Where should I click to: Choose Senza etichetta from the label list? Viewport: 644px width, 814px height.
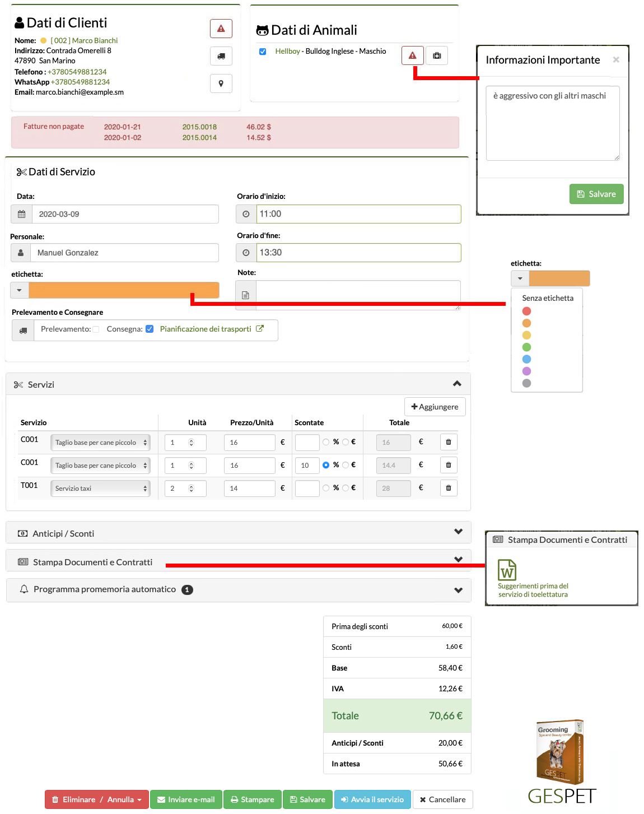(548, 298)
